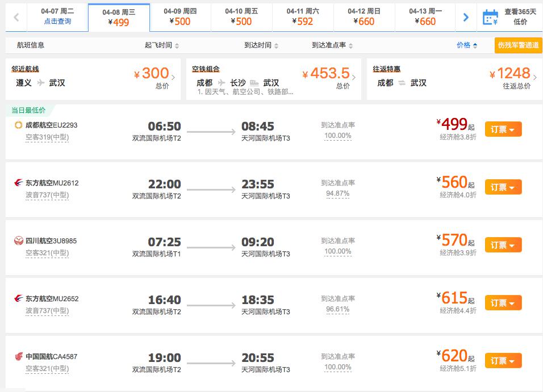
Task: Select the 04-09 周四 date tab
Action: [180, 17]
